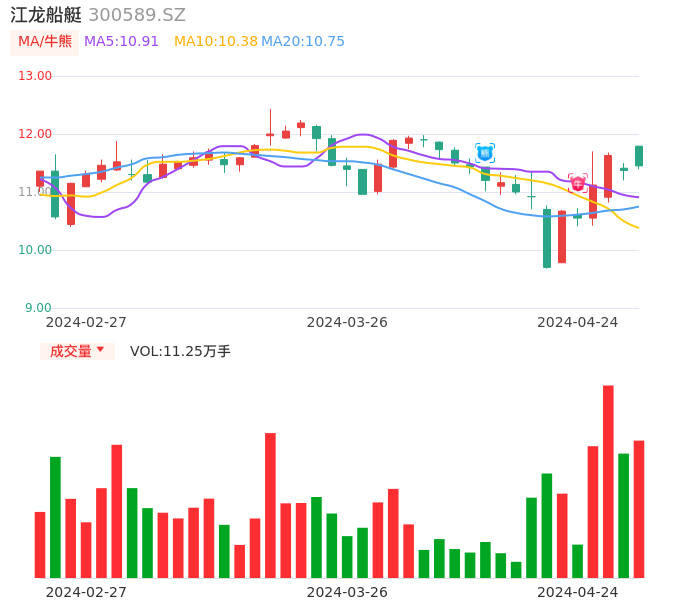Toggle the MA10:10.38 indicator label
The height and width of the screenshot is (606, 686).
216,42
